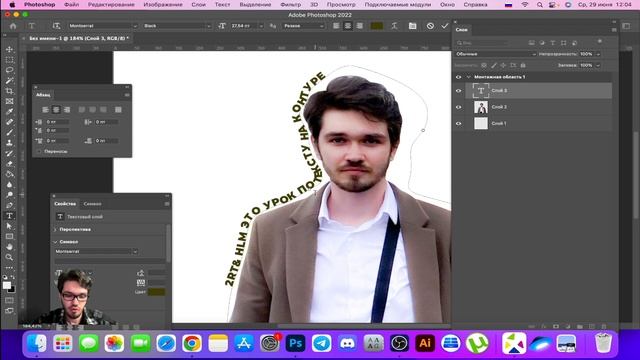The height and width of the screenshot is (360, 640).
Task: Select the Horizontal Type tool in toolbox
Action: point(9,216)
